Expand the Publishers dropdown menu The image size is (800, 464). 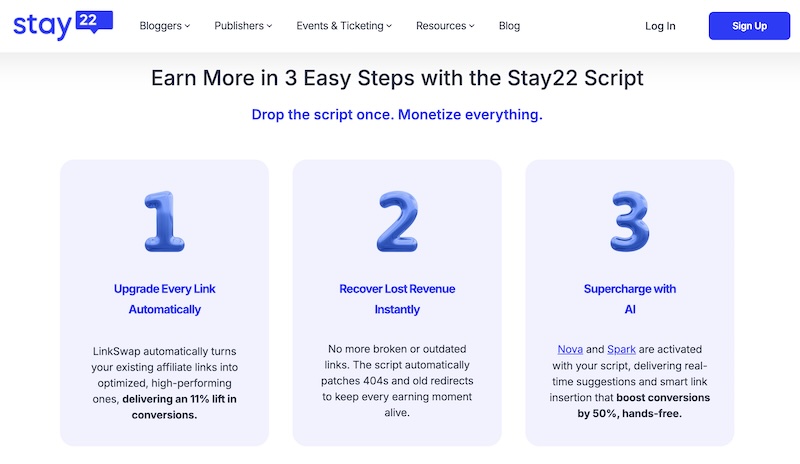tap(243, 26)
